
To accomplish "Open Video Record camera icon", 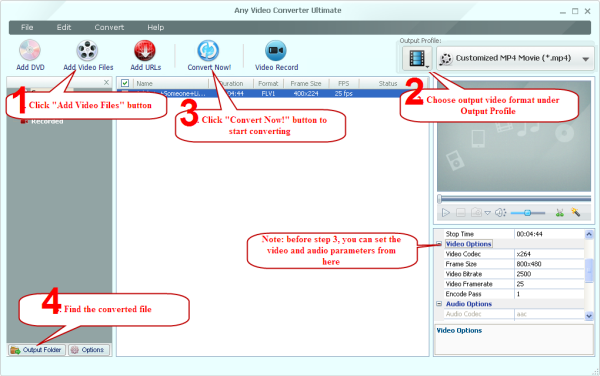I will 276,50.
